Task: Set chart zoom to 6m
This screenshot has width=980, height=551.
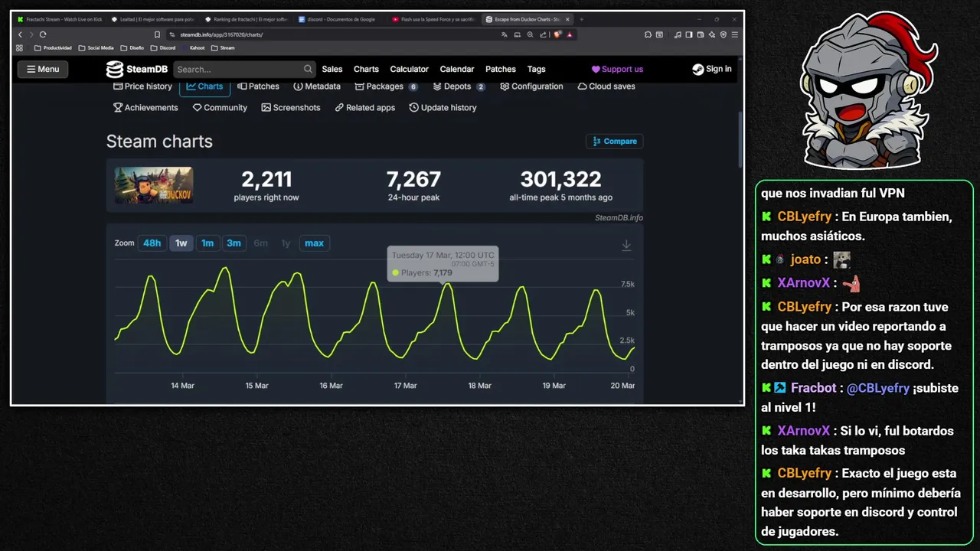Action: click(x=260, y=243)
